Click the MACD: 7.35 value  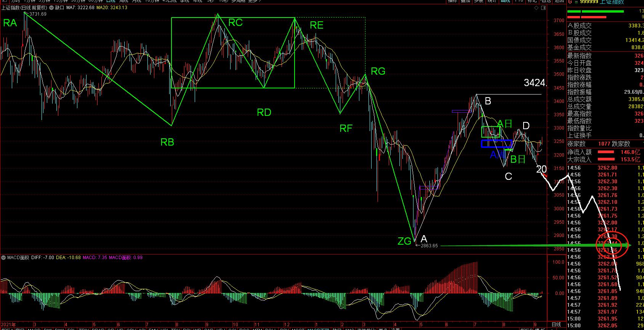95,258
